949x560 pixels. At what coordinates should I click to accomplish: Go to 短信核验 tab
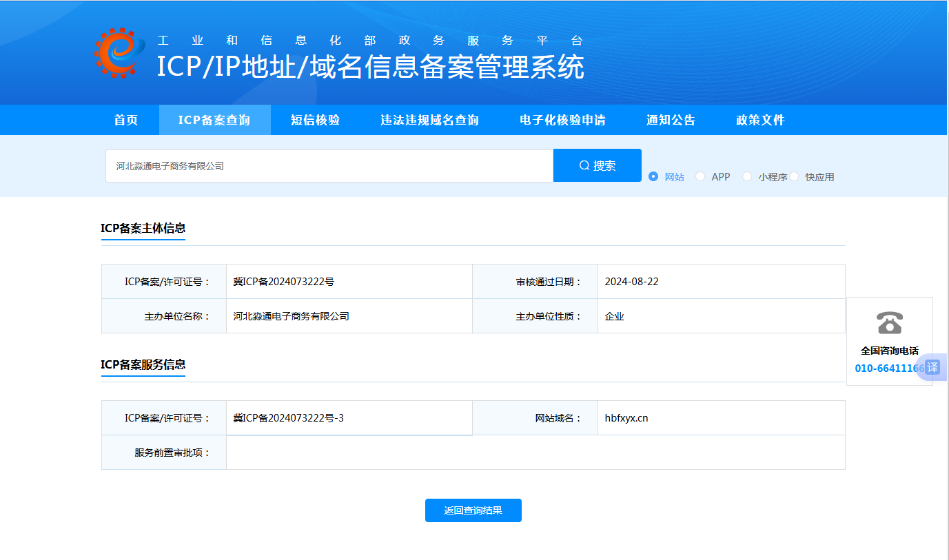(315, 120)
